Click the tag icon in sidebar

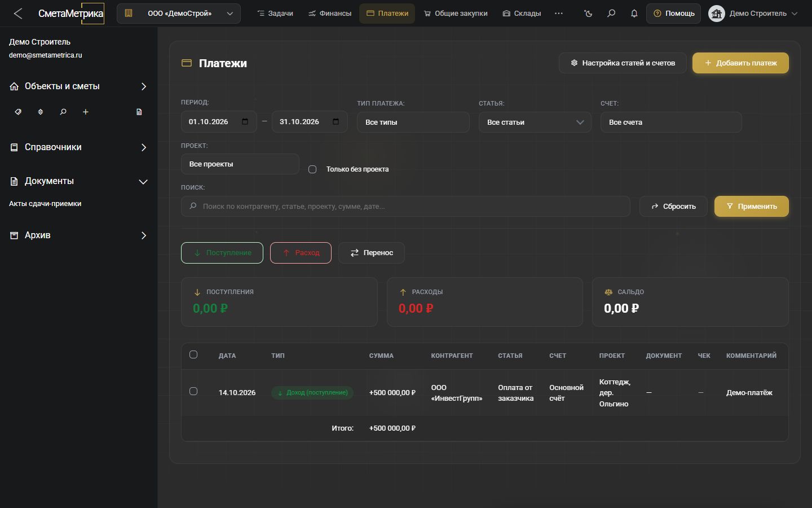(x=18, y=112)
